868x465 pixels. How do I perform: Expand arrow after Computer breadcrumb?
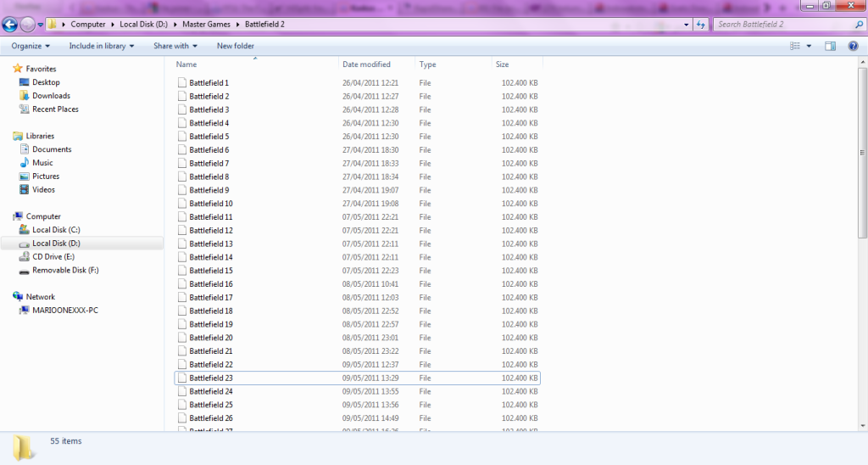click(113, 25)
